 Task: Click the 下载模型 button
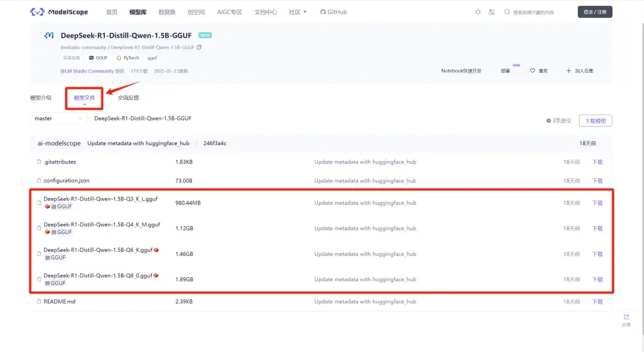click(x=596, y=121)
